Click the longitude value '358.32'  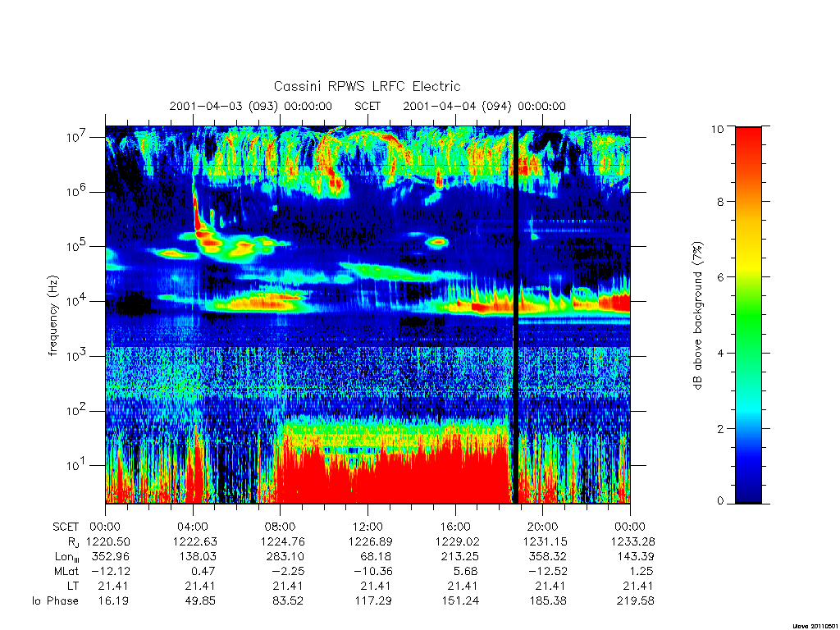click(x=548, y=557)
